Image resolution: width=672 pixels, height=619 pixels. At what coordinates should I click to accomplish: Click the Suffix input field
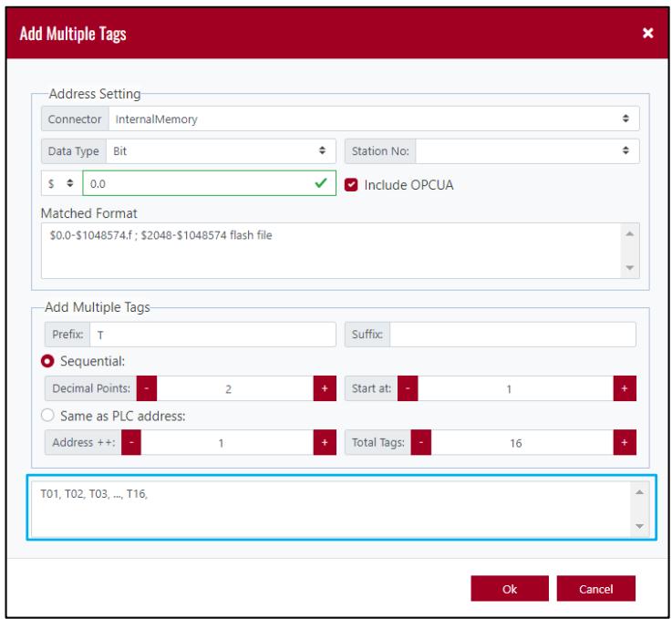(x=512, y=335)
